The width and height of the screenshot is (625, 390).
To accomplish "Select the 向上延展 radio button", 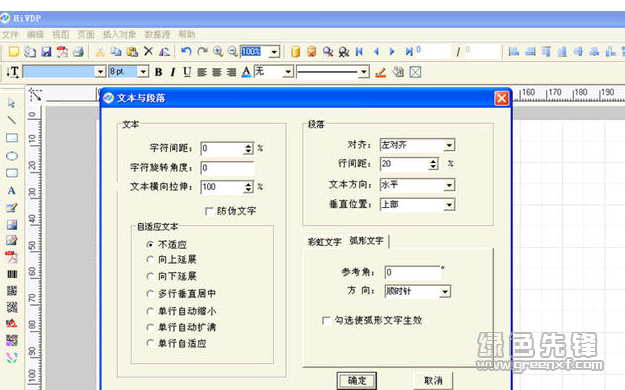I will click(x=150, y=260).
